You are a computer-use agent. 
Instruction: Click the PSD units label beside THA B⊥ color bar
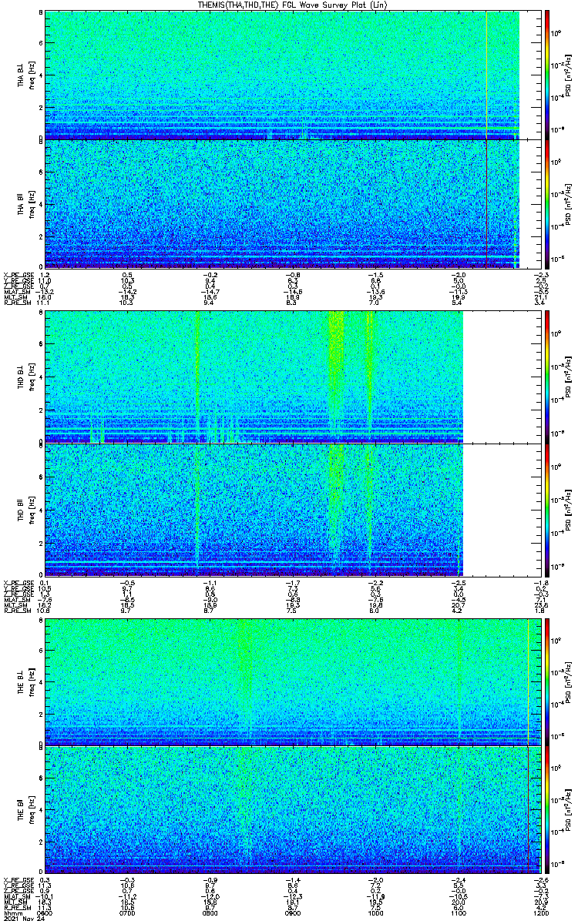[x=569, y=75]
